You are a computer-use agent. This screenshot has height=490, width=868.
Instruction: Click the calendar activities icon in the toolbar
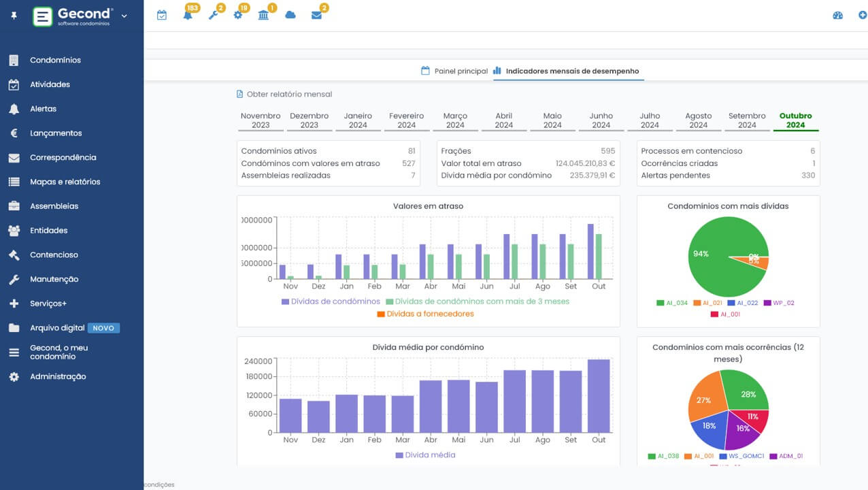pyautogui.click(x=161, y=14)
